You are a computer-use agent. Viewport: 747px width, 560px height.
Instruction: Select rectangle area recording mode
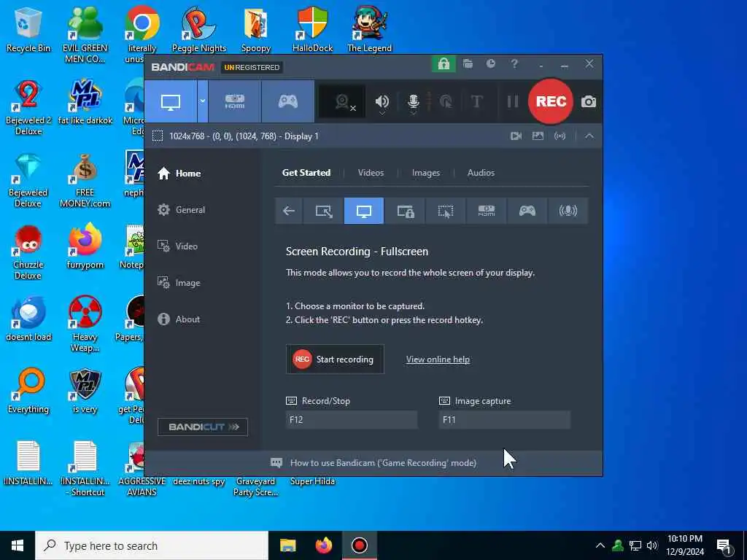(x=324, y=211)
